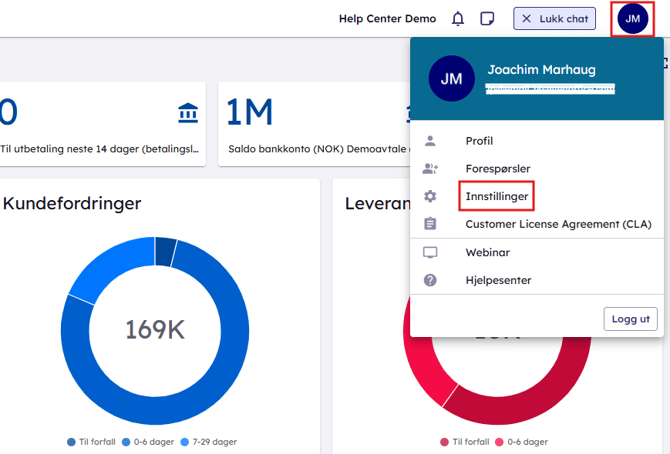
Task: Select Innstillinger in the user menu
Action: tap(497, 197)
